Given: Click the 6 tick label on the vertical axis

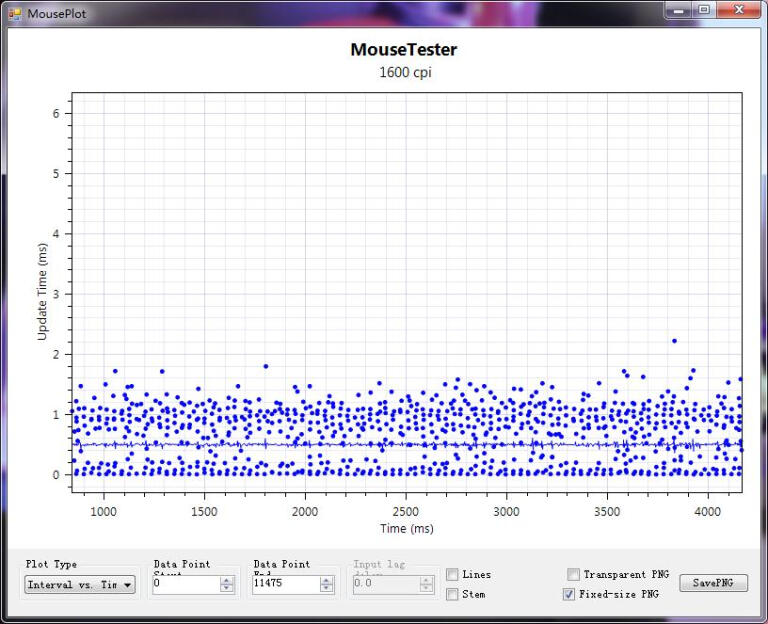Looking at the screenshot, I should click(56, 114).
